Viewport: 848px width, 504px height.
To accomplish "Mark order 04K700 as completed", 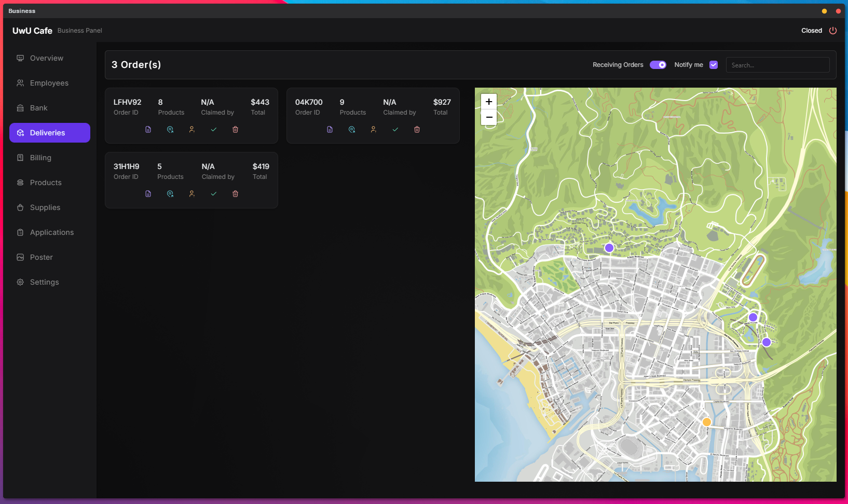I will coord(395,130).
